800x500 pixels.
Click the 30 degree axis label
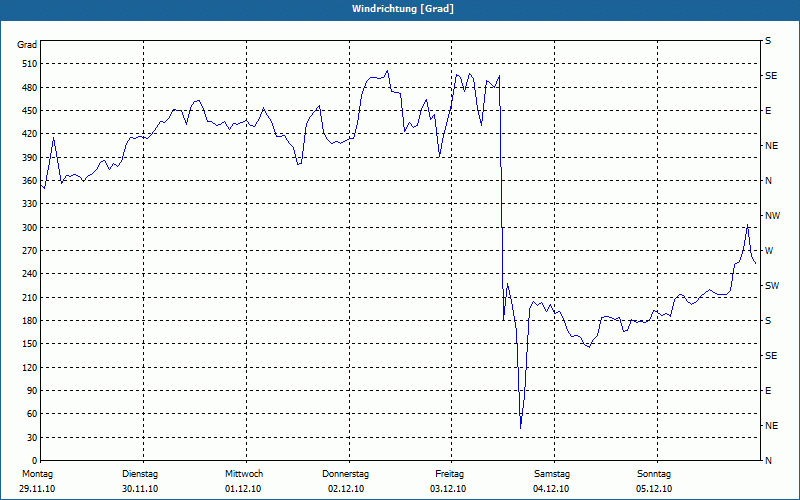[32, 437]
